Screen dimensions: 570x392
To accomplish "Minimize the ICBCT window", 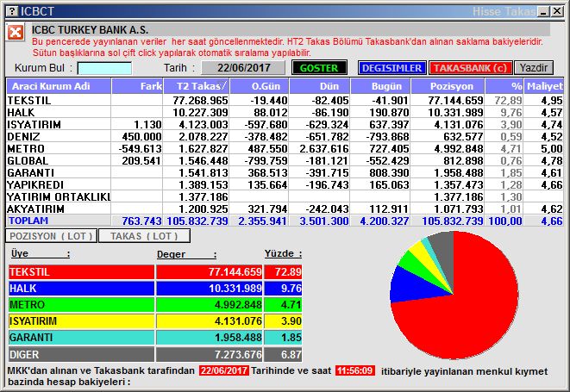I will pyautogui.click(x=544, y=11).
